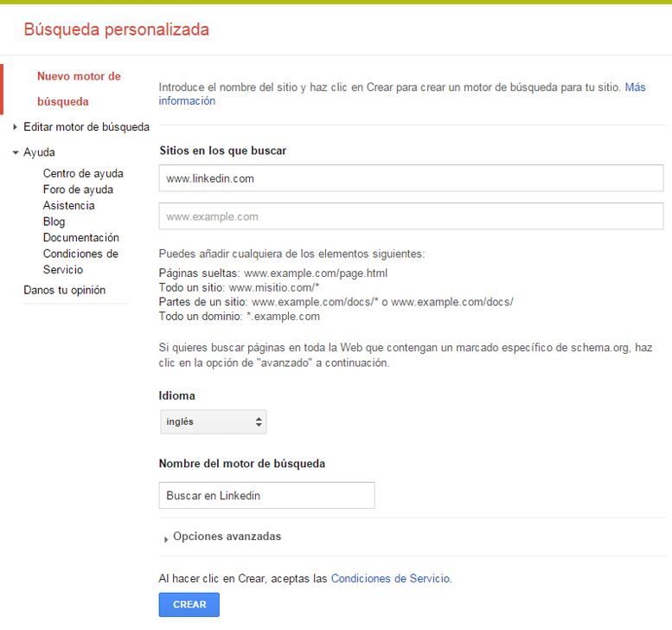Collapse the Ayuda sidebar section
The width and height of the screenshot is (672, 630).
(x=16, y=152)
